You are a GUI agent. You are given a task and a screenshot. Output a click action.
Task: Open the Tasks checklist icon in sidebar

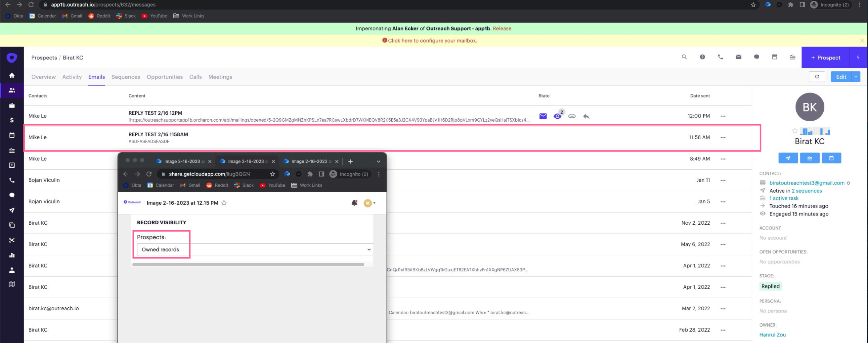(x=12, y=150)
